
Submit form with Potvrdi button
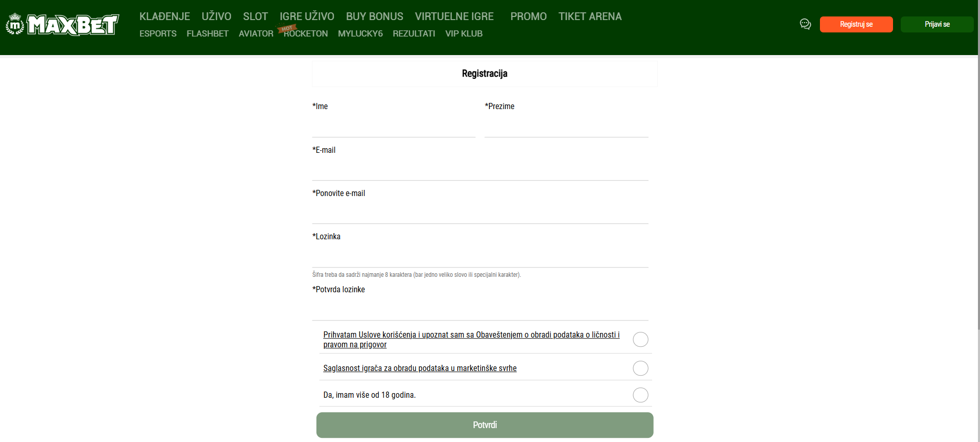[x=485, y=425]
